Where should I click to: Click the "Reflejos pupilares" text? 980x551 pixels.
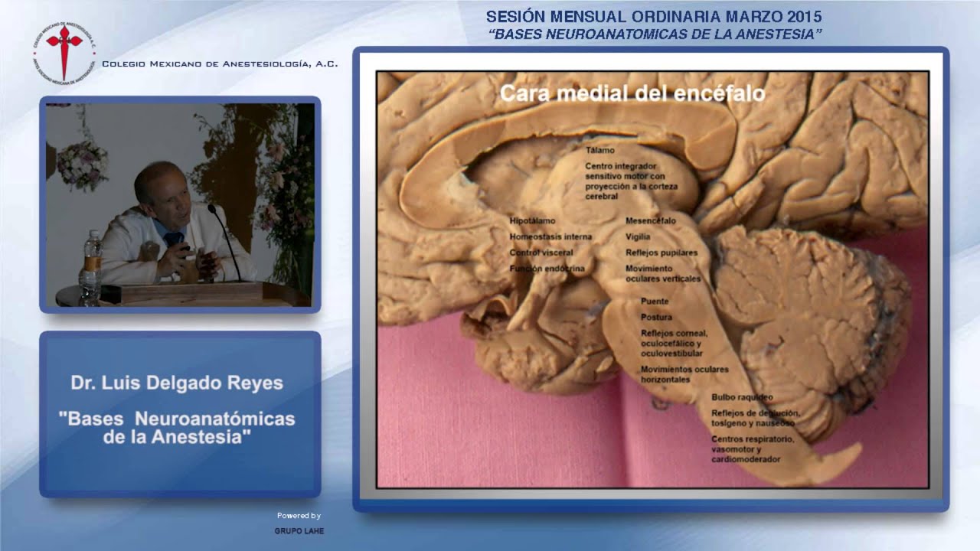pyautogui.click(x=661, y=253)
